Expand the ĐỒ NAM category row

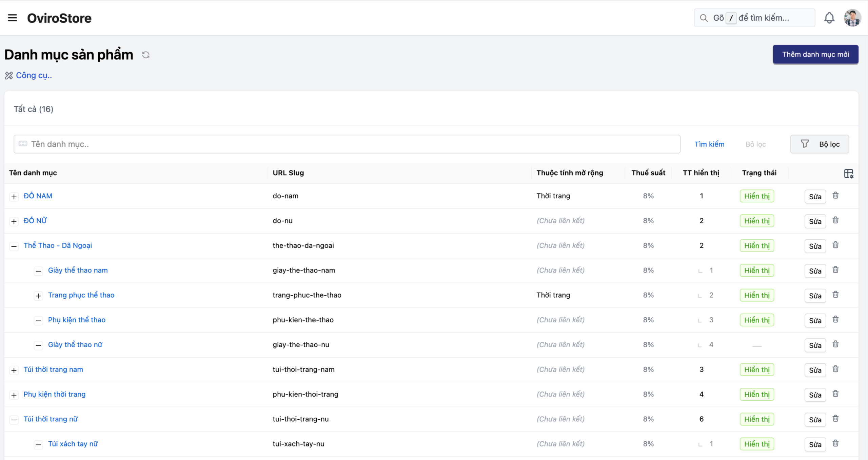pyautogui.click(x=14, y=197)
